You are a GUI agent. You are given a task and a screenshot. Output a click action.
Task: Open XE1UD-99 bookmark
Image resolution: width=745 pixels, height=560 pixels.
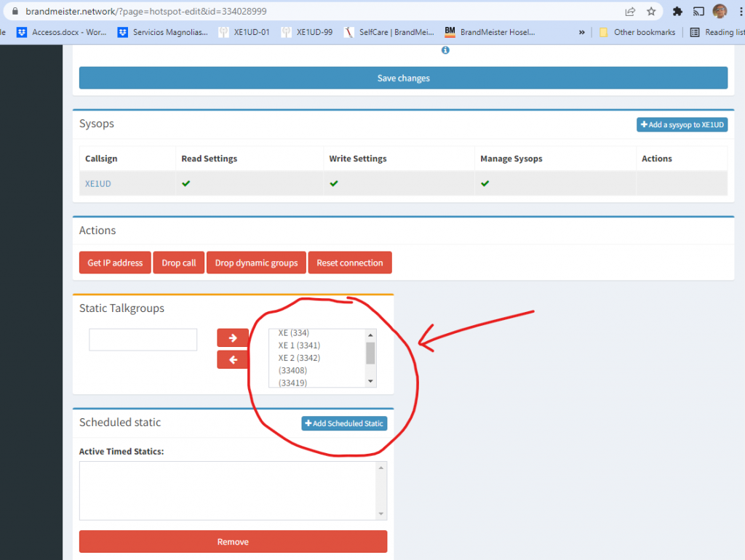click(x=307, y=32)
